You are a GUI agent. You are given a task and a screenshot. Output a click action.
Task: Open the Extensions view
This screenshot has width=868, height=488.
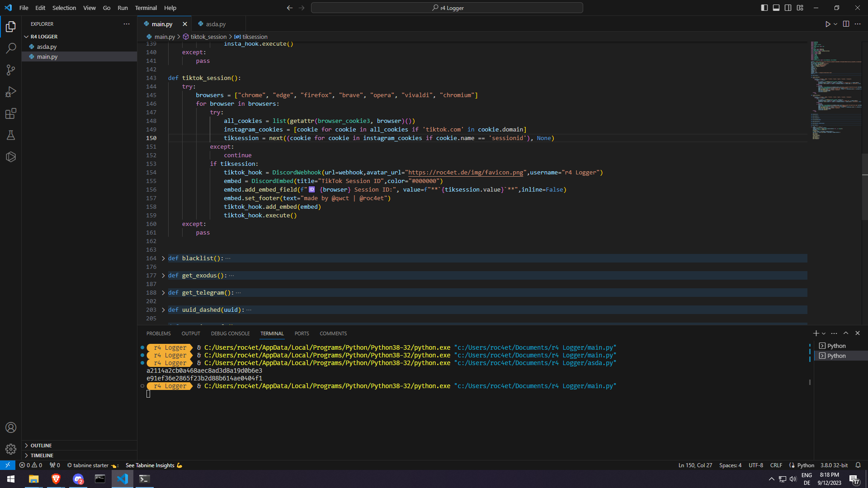pyautogui.click(x=11, y=113)
